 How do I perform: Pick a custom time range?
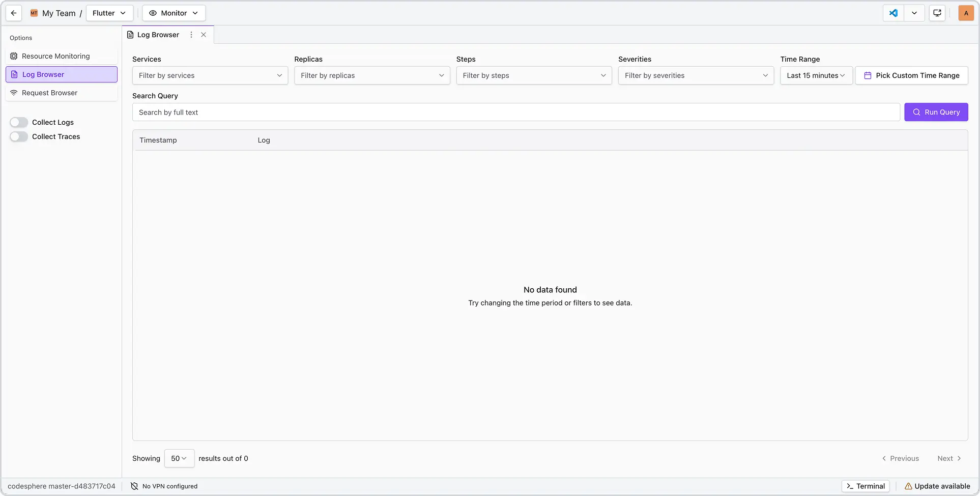coord(911,75)
